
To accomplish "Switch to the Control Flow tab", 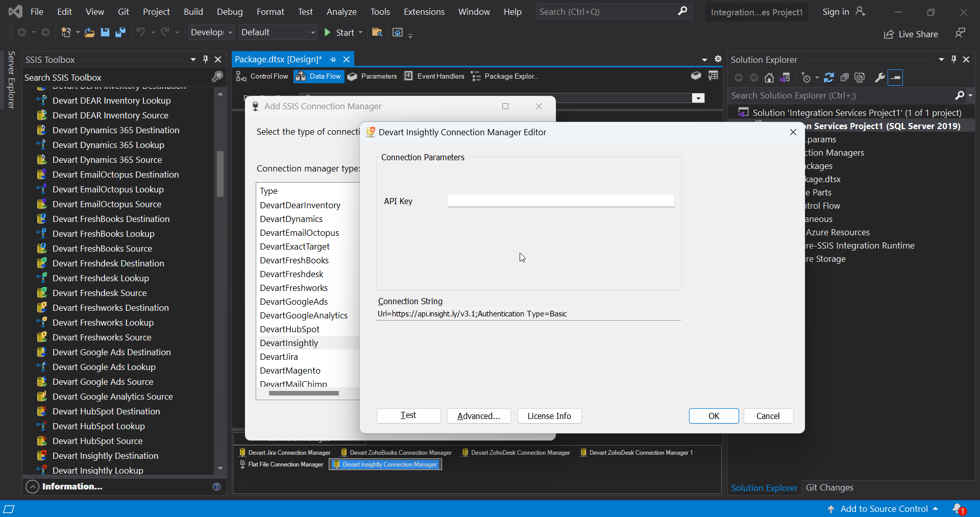I will [x=262, y=77].
